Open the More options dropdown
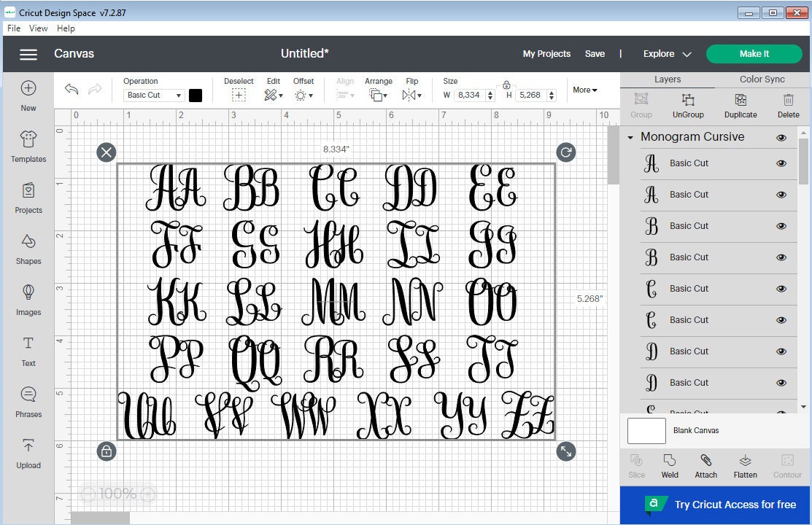 point(584,90)
